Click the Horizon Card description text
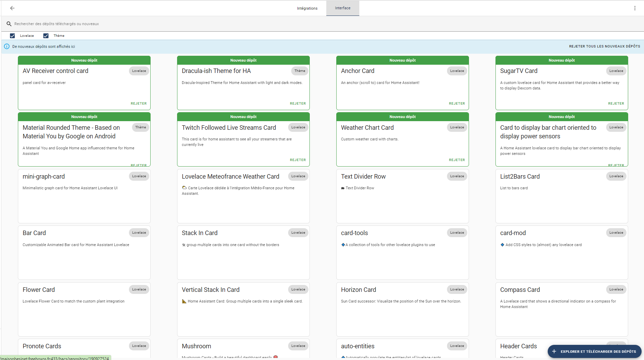 (x=401, y=301)
